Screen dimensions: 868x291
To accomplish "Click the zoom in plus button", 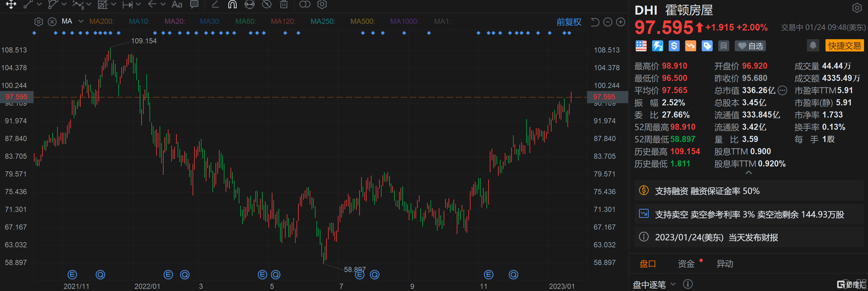I will pyautogui.click(x=620, y=22).
